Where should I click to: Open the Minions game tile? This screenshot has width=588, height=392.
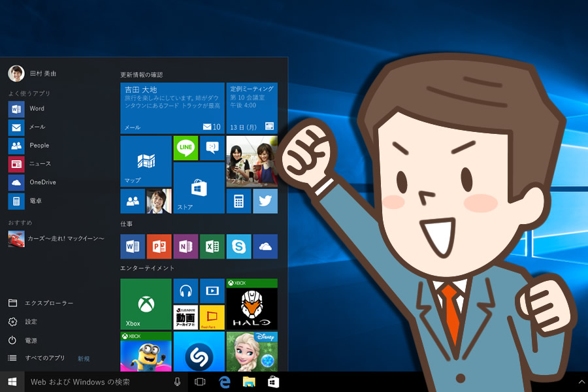click(x=146, y=351)
